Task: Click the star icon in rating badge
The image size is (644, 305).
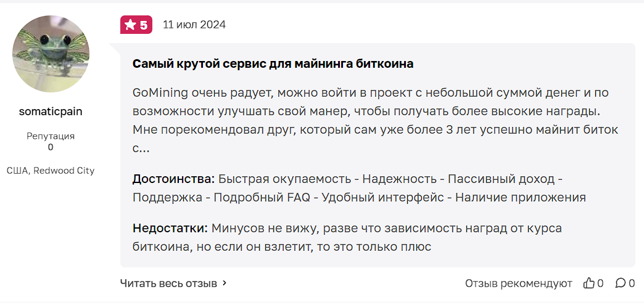Action: pos(130,25)
